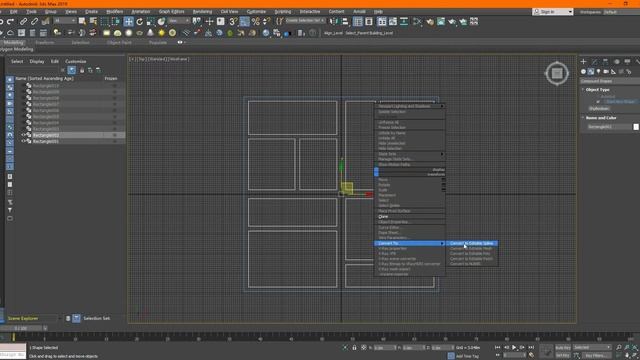Switch to the Modeling ribbon tab
The width and height of the screenshot is (640, 360).
(13, 42)
